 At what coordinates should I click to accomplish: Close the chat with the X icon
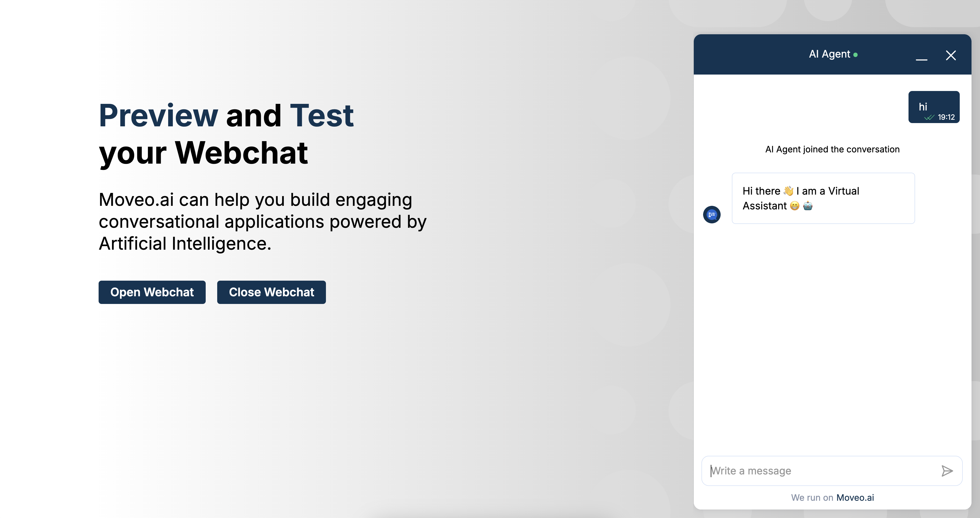coord(950,56)
